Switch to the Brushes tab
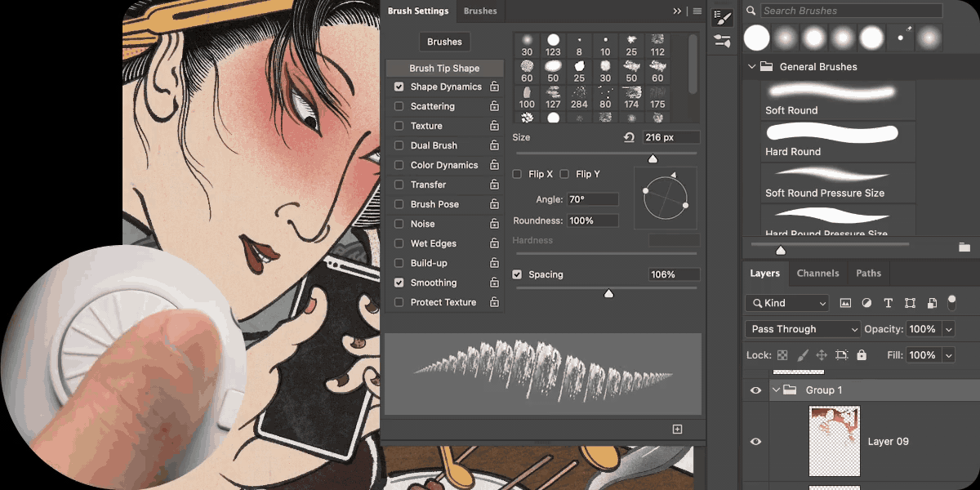Screen dimensions: 980x490 pos(480,11)
